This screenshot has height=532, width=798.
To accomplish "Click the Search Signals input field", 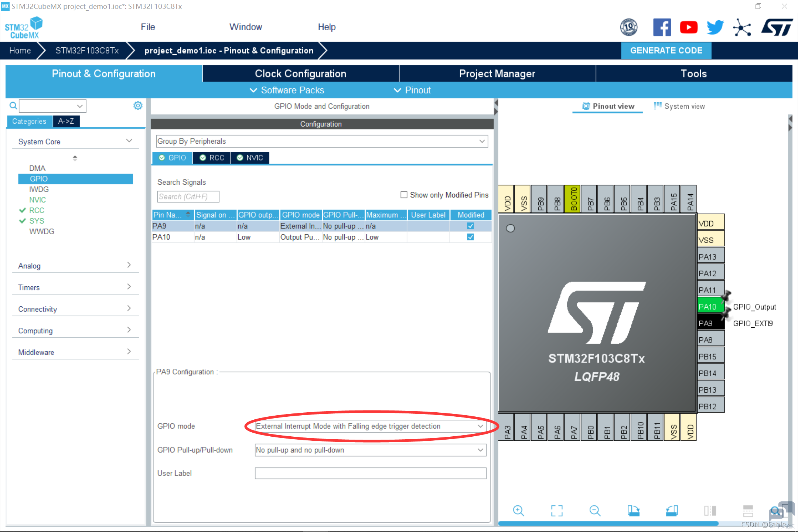I will coord(188,197).
